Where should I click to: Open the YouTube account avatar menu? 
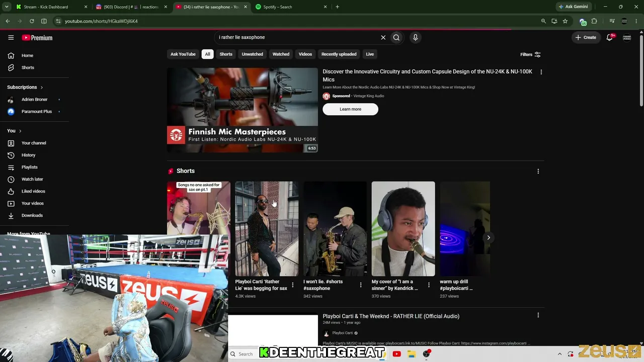click(627, 38)
